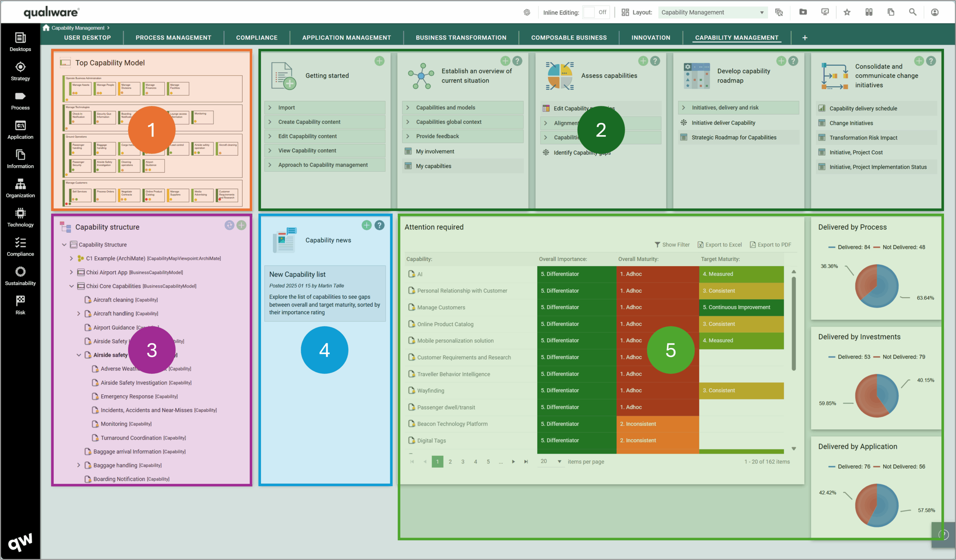Click the Delivered by Process pie chart
Screen dimensions: 956x560
point(877,286)
